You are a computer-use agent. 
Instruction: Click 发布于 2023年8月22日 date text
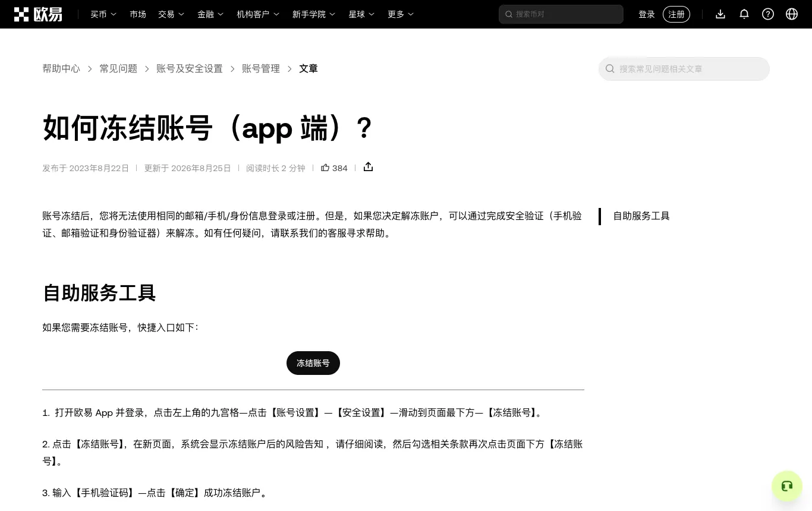(x=86, y=168)
